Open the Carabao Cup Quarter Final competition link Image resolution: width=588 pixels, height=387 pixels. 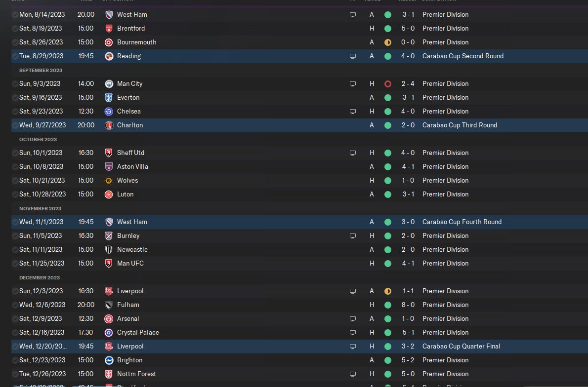(461, 346)
